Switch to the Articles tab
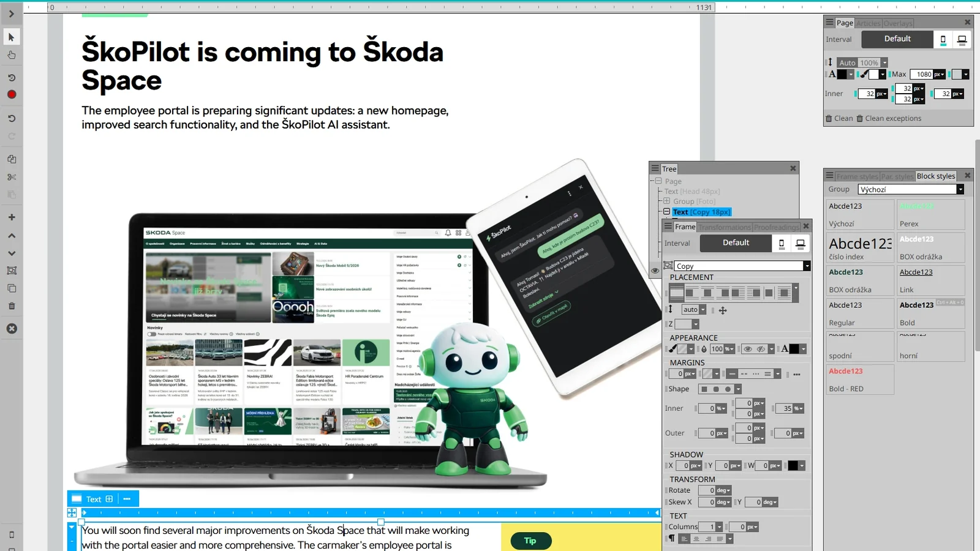980x551 pixels. tap(868, 23)
